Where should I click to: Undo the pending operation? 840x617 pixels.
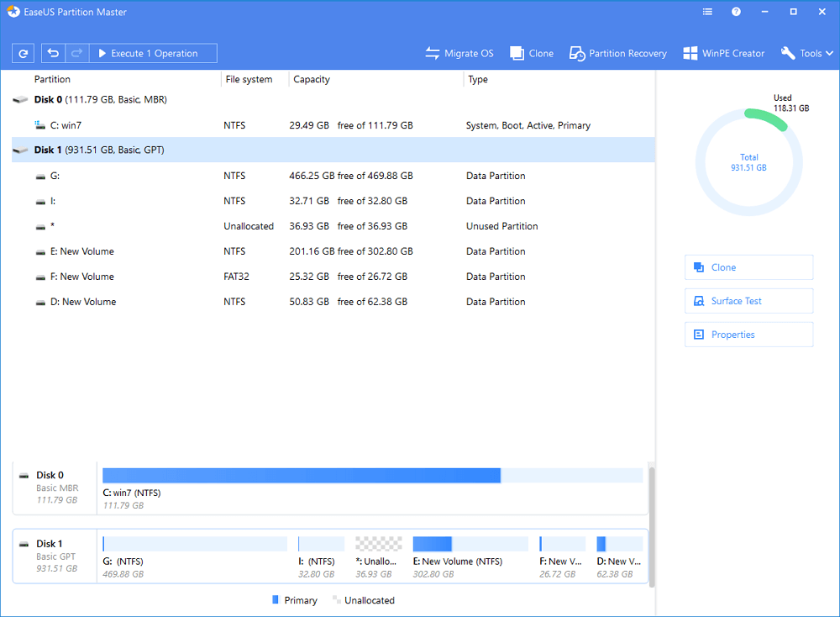pyautogui.click(x=53, y=53)
